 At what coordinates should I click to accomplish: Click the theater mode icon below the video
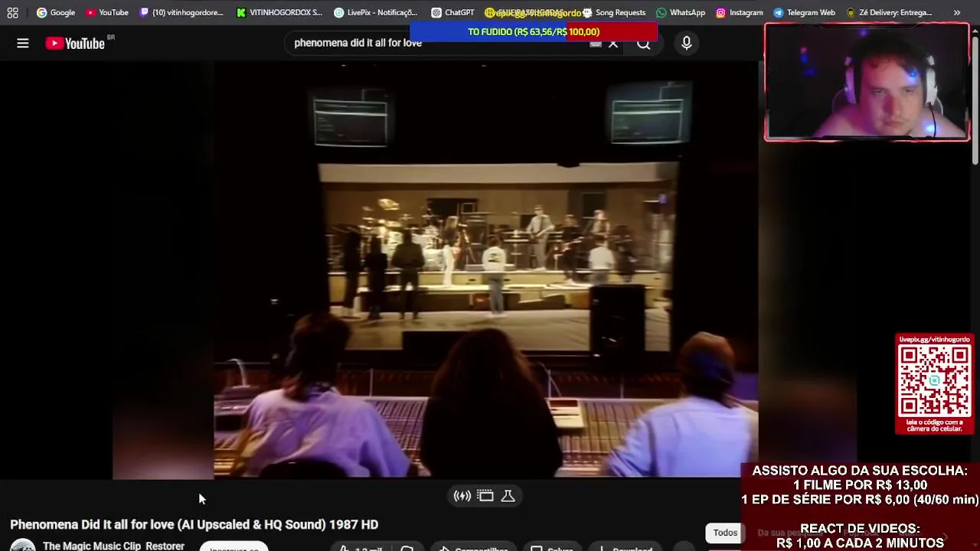point(485,496)
